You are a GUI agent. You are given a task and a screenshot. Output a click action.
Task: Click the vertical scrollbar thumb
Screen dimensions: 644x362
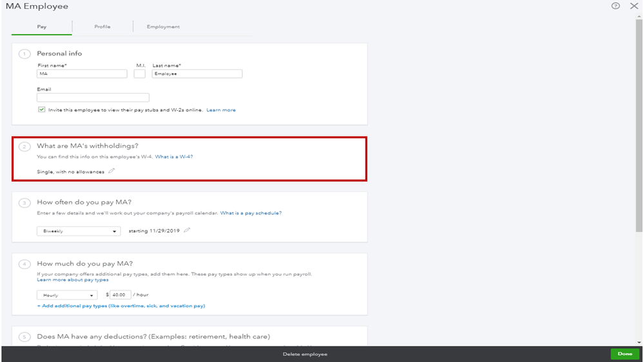click(639, 125)
